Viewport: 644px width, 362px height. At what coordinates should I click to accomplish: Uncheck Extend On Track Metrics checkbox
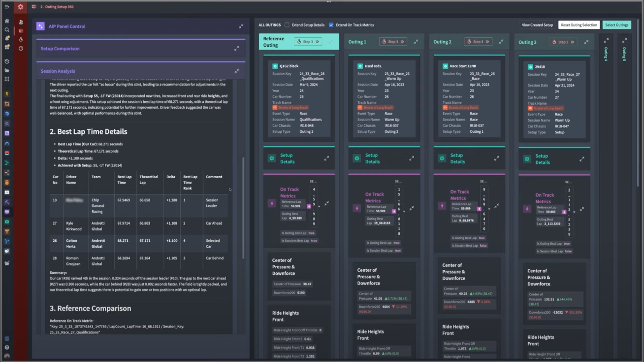331,25
